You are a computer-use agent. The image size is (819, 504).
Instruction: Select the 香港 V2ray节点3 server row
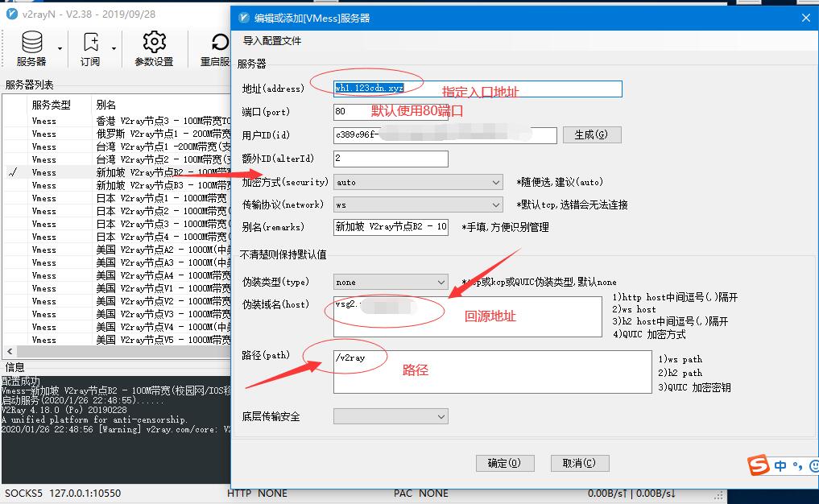point(117,121)
